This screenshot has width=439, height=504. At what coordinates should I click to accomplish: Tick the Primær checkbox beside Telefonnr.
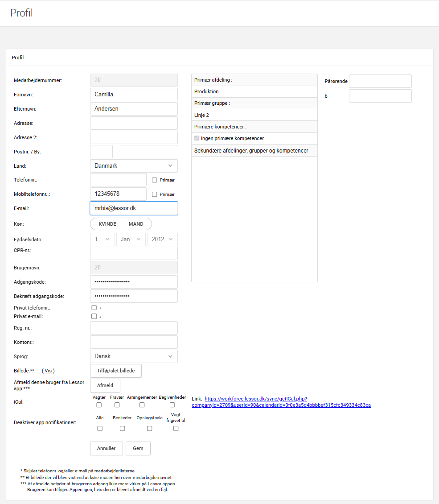(x=155, y=180)
